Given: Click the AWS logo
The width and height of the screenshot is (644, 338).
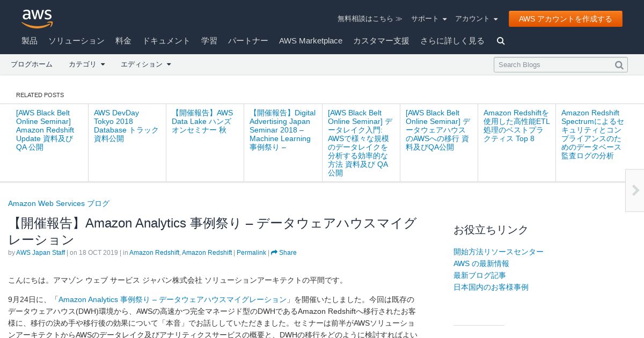Looking at the screenshot, I should point(37,19).
